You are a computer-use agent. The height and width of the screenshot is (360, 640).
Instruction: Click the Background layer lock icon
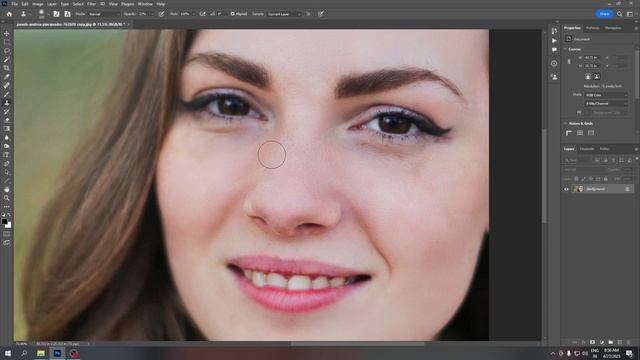point(627,189)
